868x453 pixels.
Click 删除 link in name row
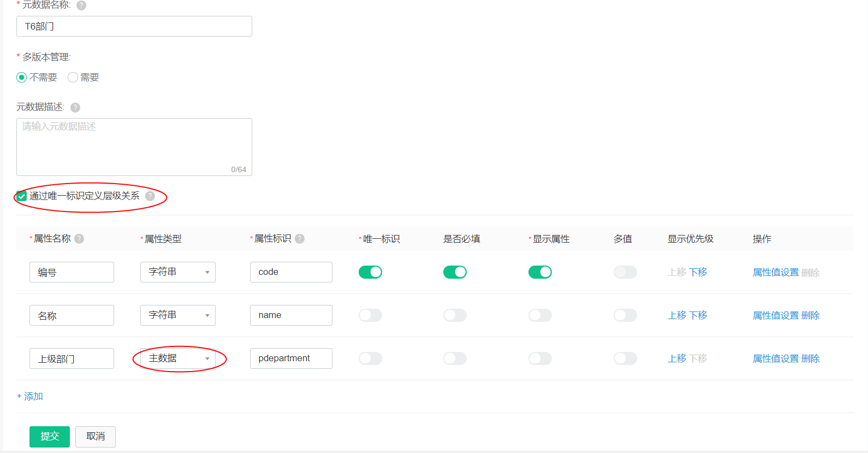811,315
